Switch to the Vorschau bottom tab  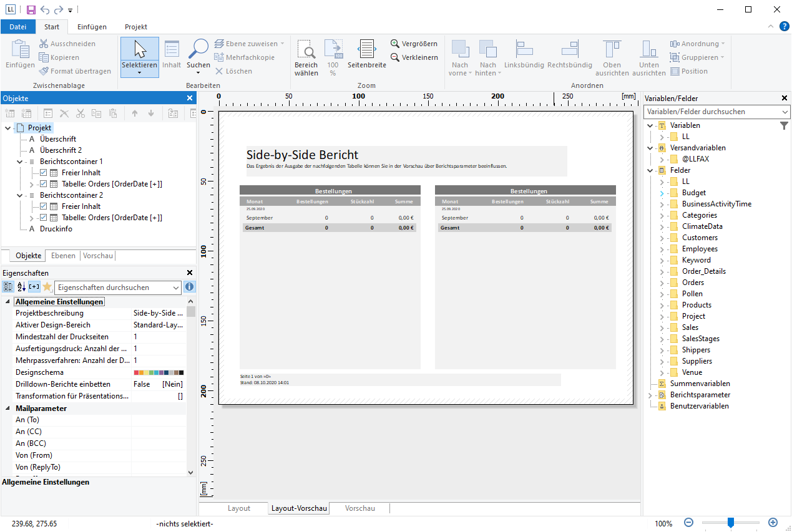pyautogui.click(x=360, y=508)
